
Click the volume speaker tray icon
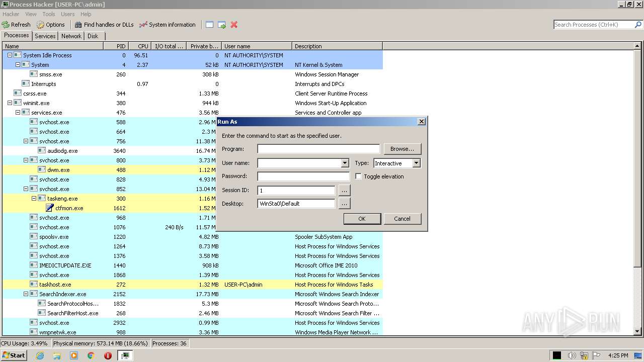tap(572, 355)
